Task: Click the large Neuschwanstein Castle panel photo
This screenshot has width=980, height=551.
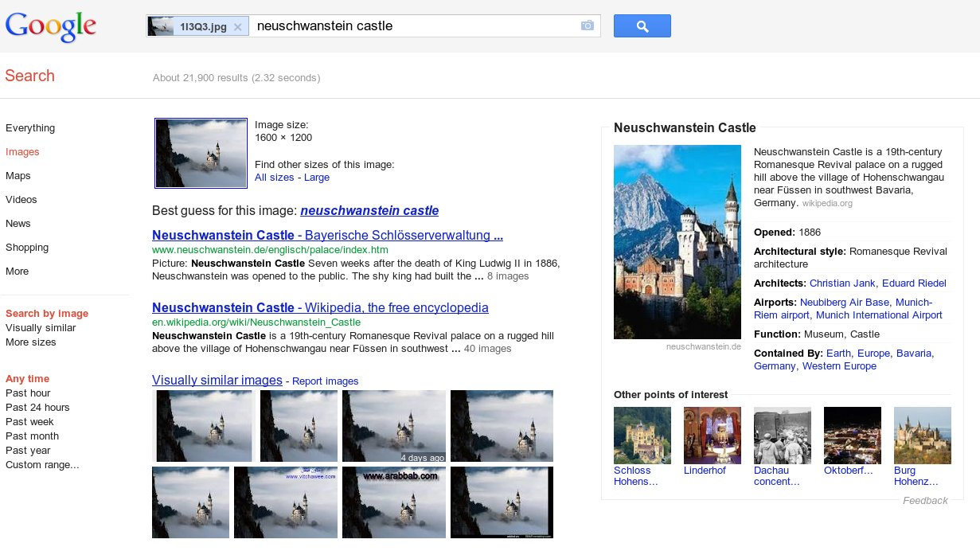Action: [x=677, y=242]
